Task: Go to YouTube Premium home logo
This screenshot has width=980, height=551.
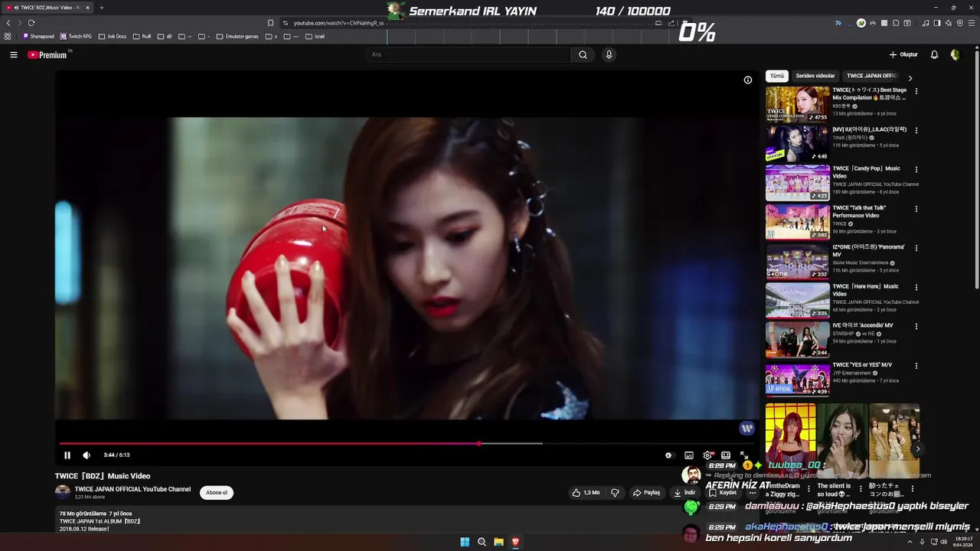Action: tap(47, 54)
